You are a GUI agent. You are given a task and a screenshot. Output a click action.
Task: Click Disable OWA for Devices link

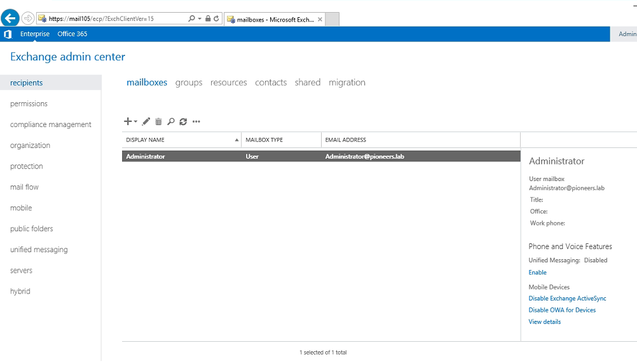562,310
